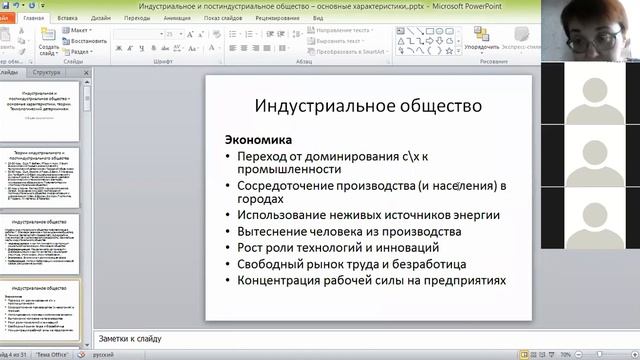
Task: Select the down arrow shape
Action: [440, 41]
